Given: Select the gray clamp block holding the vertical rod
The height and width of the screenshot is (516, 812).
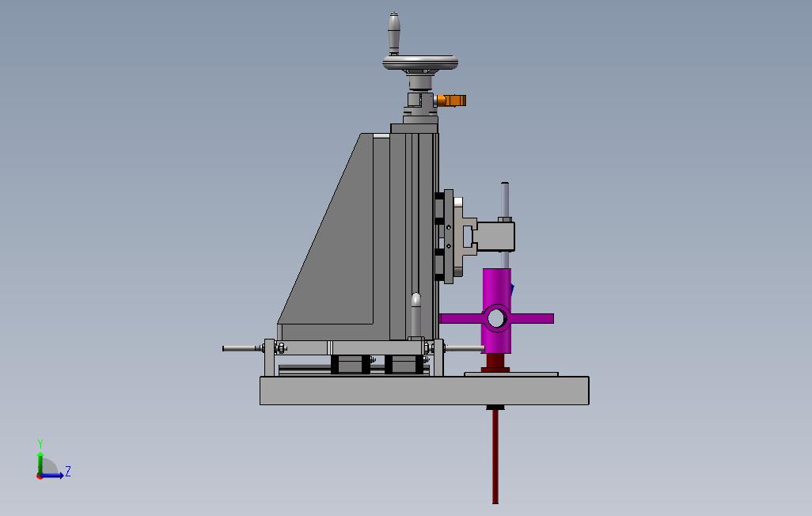Looking at the screenshot, I should (x=495, y=237).
